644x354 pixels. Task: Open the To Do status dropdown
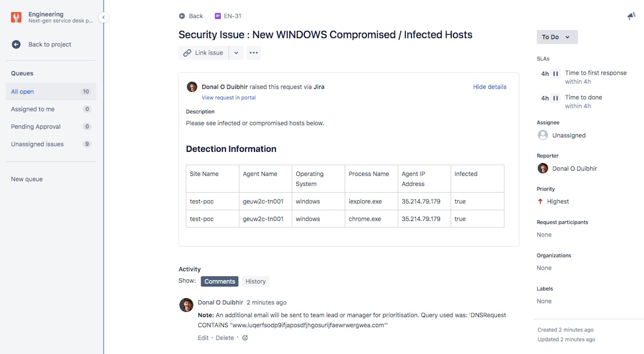pos(557,37)
